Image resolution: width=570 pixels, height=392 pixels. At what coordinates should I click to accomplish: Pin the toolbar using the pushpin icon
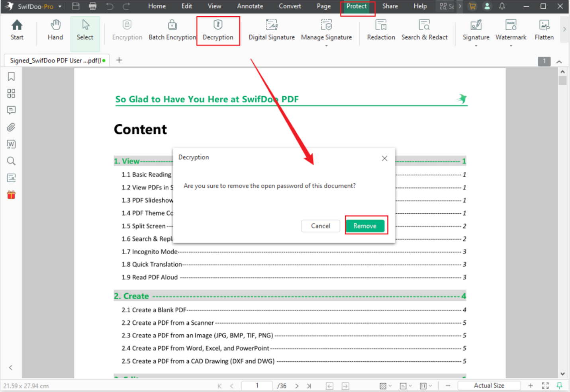pyautogui.click(x=559, y=385)
